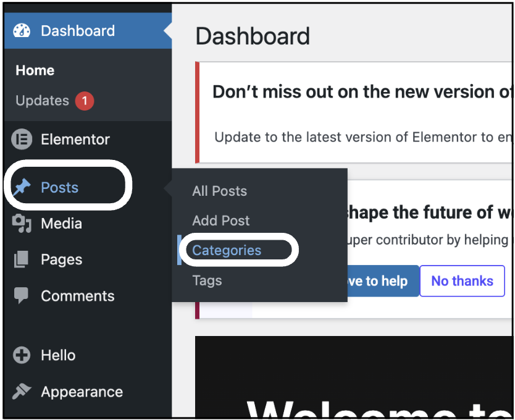Viewport: 515px width, 420px height.
Task: Select All Posts from the flyout
Action: 219,191
